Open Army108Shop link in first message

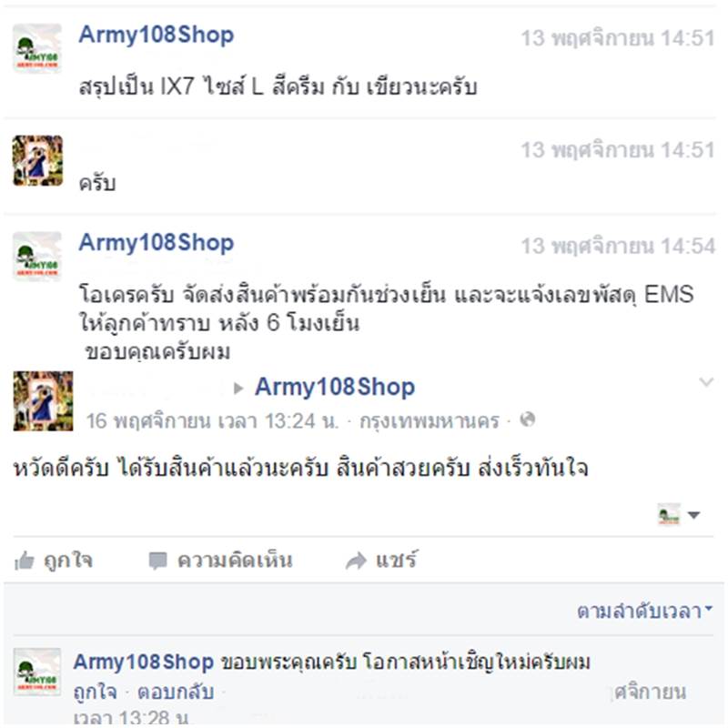tap(156, 35)
